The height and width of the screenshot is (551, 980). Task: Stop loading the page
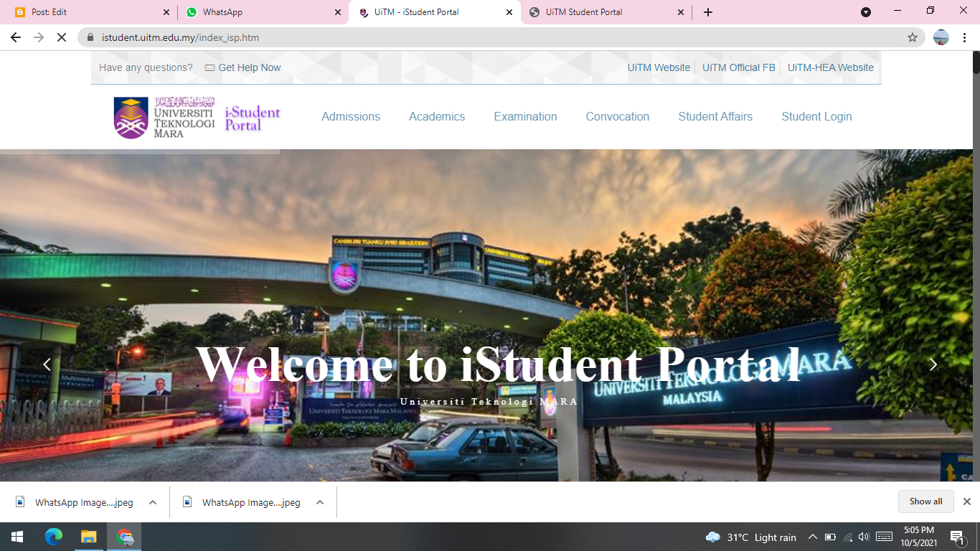click(x=62, y=37)
